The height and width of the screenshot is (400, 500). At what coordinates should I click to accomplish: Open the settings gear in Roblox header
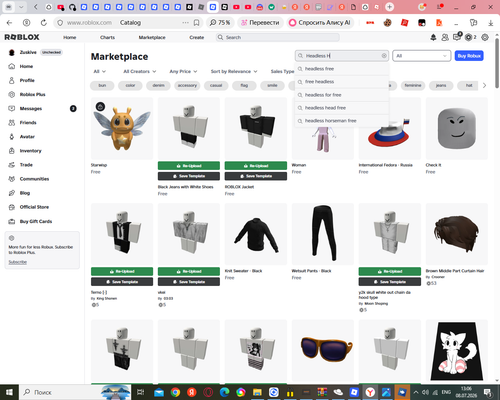485,37
